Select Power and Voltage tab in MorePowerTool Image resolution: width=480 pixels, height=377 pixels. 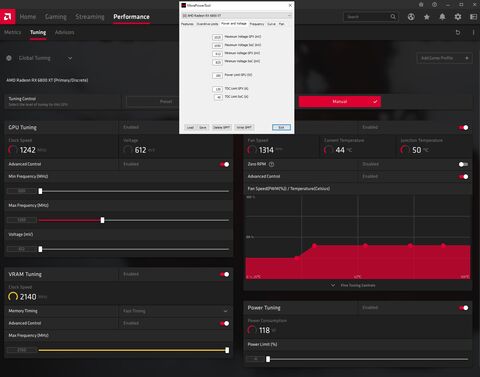pyautogui.click(x=234, y=24)
